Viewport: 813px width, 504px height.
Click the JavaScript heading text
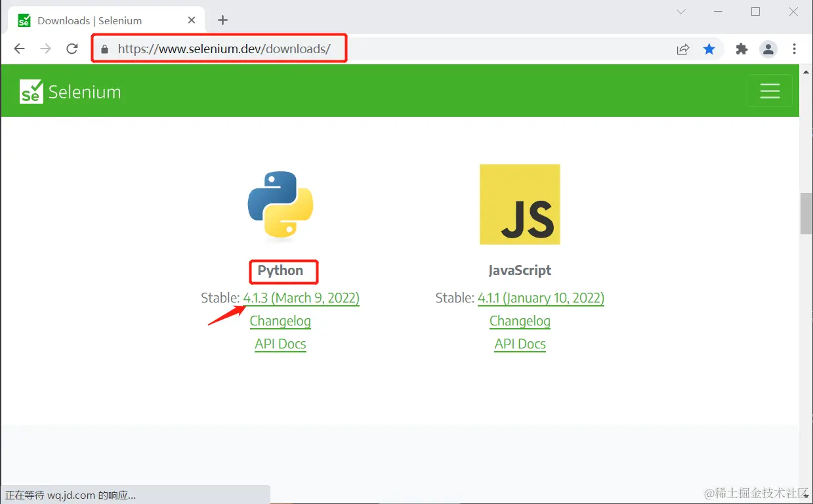point(520,270)
